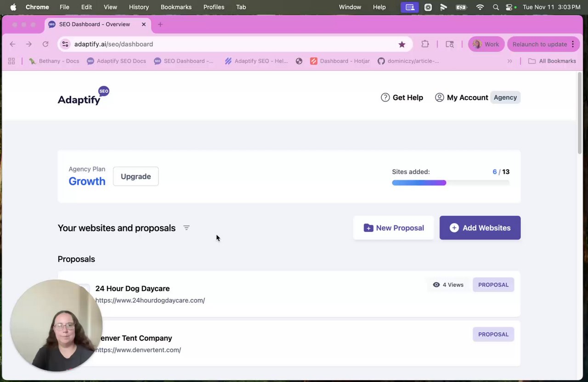
Task: Open the Dashboard - Hotjar bookmark
Action: click(340, 61)
